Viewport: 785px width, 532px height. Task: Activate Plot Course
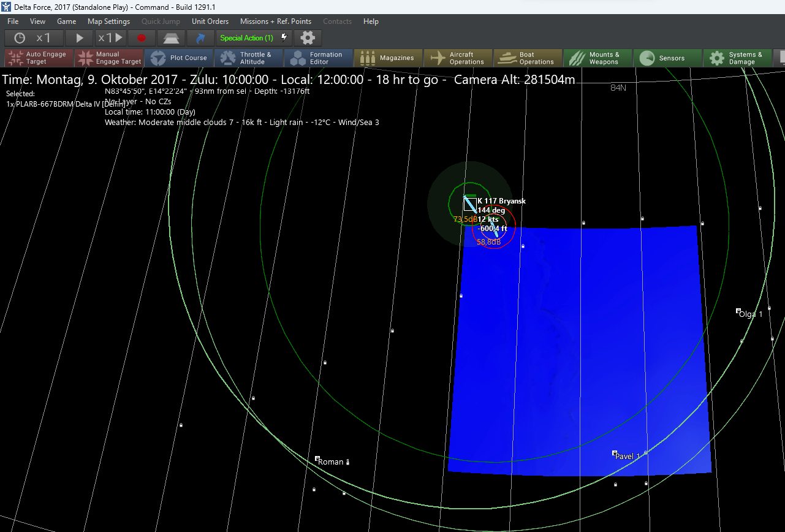pyautogui.click(x=178, y=58)
